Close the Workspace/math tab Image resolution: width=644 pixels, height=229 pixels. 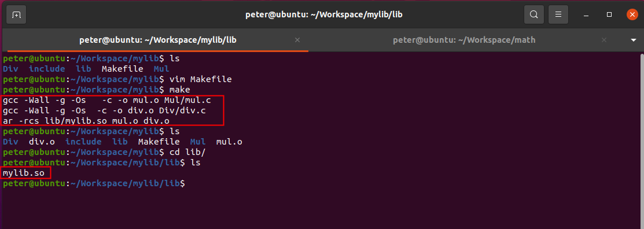coord(603,40)
